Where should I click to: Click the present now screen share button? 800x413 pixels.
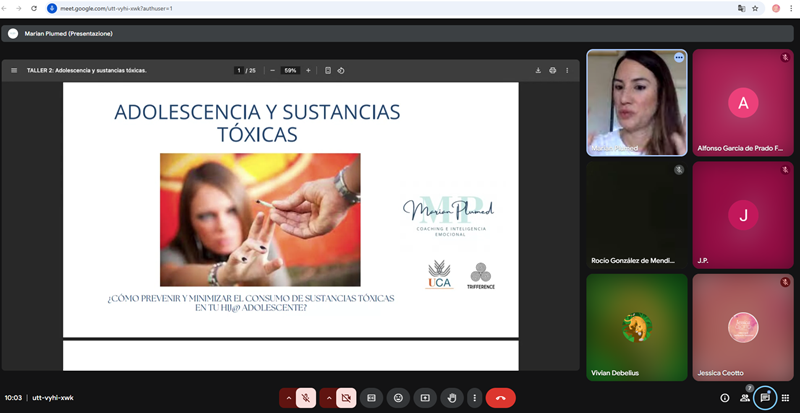425,398
